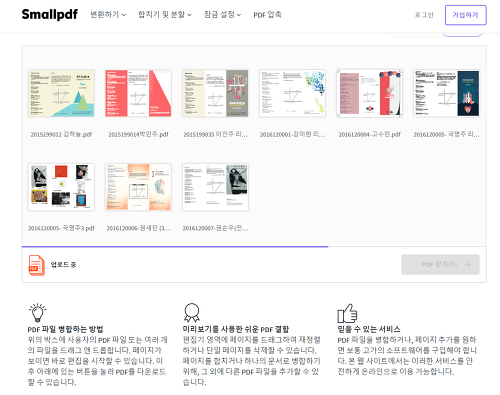Select thumbnail of 2016120005- 국명주3.pdf

[61, 187]
